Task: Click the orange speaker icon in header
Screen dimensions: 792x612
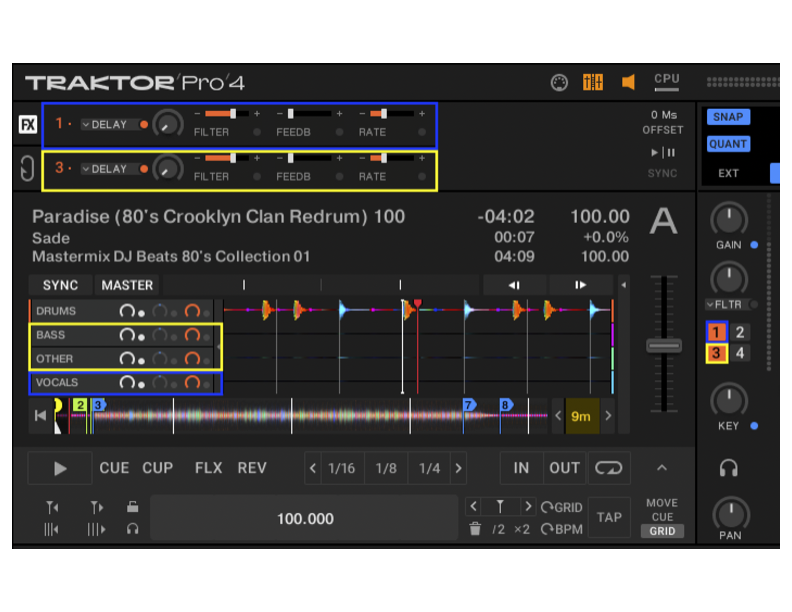Action: click(628, 82)
